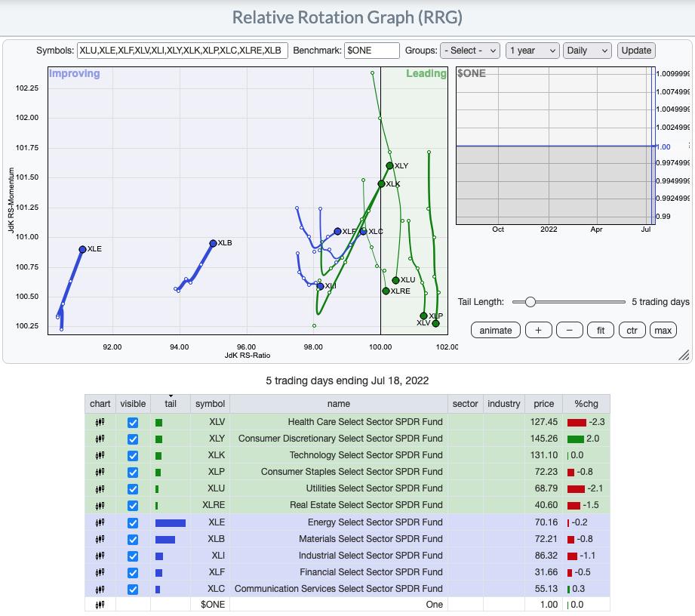Click the fit button

[601, 331]
